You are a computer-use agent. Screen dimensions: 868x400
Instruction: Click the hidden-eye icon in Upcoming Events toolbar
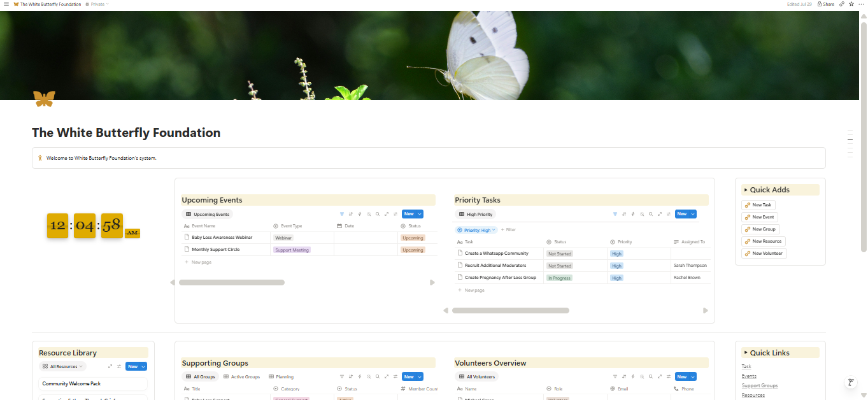pyautogui.click(x=369, y=214)
